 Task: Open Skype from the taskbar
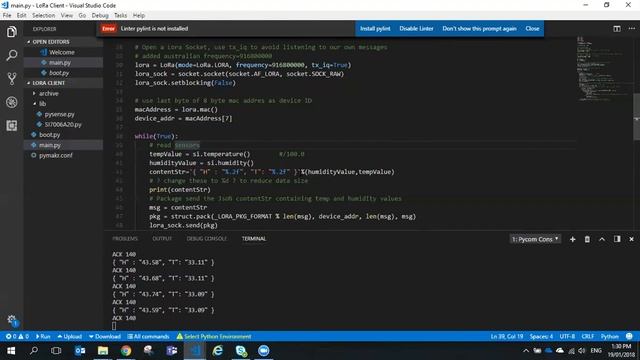coord(241,351)
